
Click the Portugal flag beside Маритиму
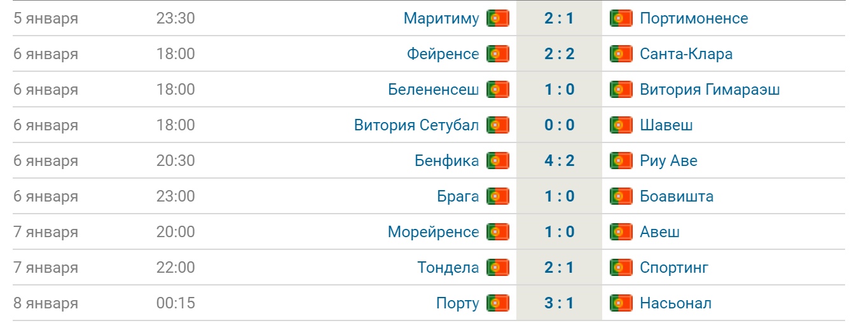click(x=498, y=18)
